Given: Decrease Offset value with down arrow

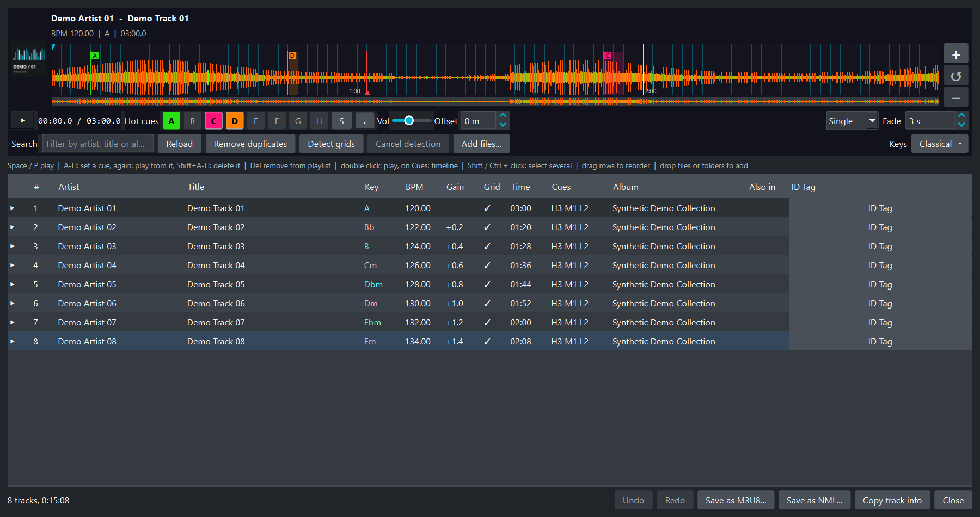Looking at the screenshot, I should (x=503, y=125).
